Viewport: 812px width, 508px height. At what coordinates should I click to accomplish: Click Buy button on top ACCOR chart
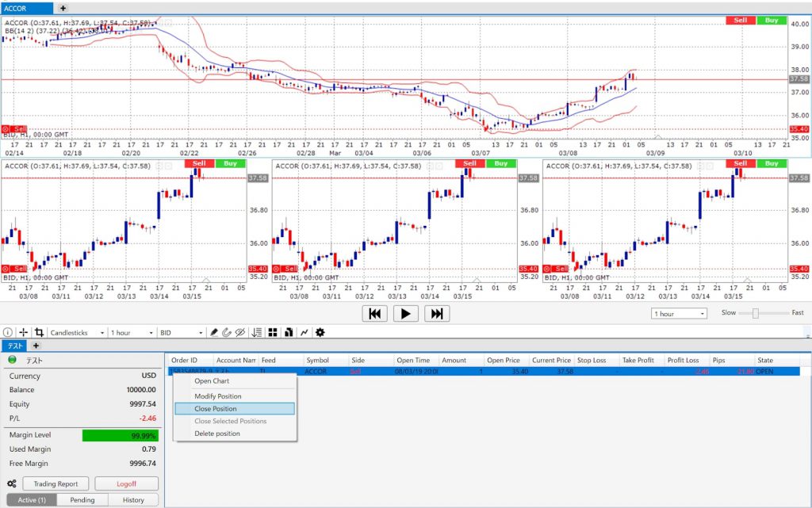point(772,20)
